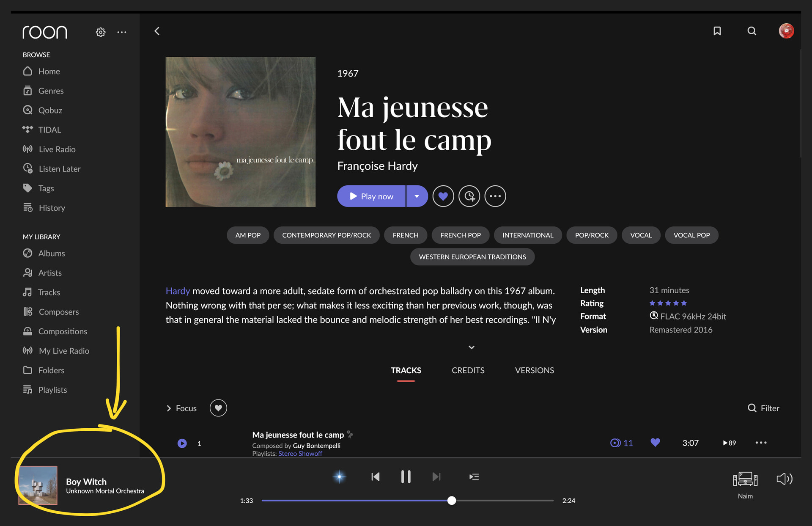812x526 pixels.
Task: Open the Naim audio zone selector
Action: click(745, 485)
